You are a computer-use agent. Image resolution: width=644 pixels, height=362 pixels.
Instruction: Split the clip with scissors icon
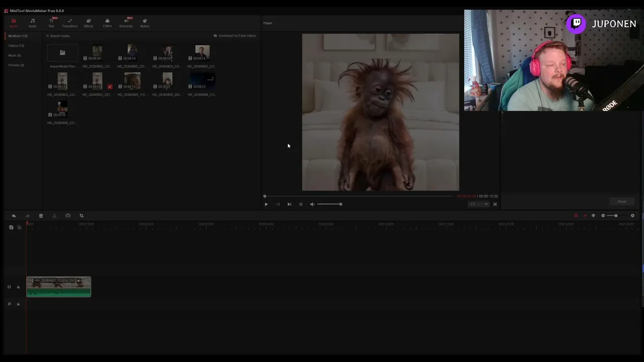pyautogui.click(x=54, y=216)
